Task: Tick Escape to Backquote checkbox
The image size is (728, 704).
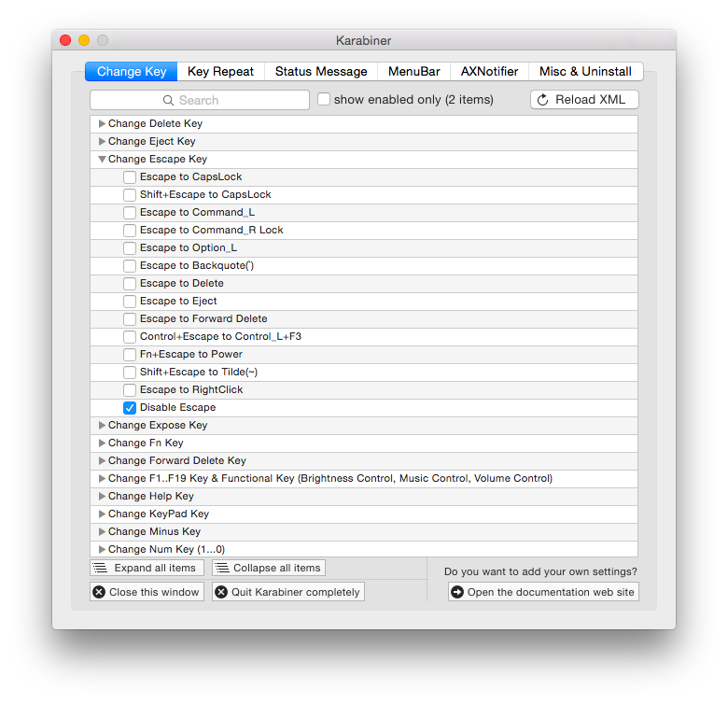Action: coord(130,265)
